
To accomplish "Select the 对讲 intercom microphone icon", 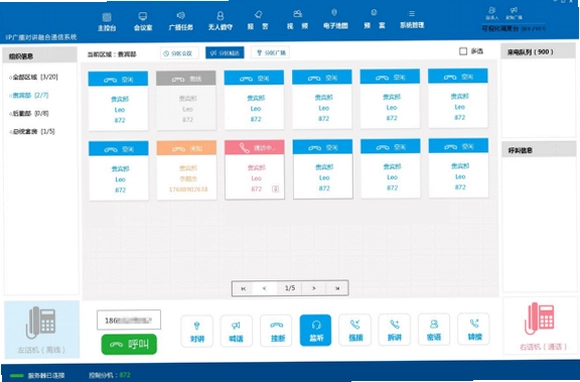I will click(197, 331).
